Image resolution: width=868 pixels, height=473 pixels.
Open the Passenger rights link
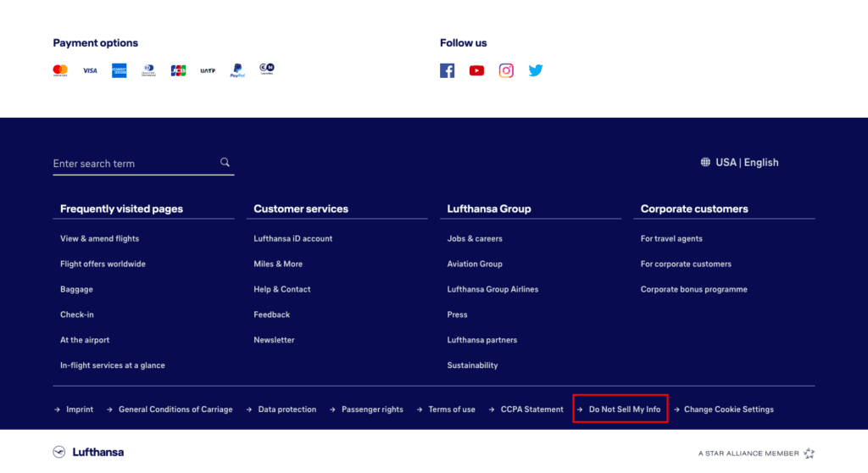(373, 409)
